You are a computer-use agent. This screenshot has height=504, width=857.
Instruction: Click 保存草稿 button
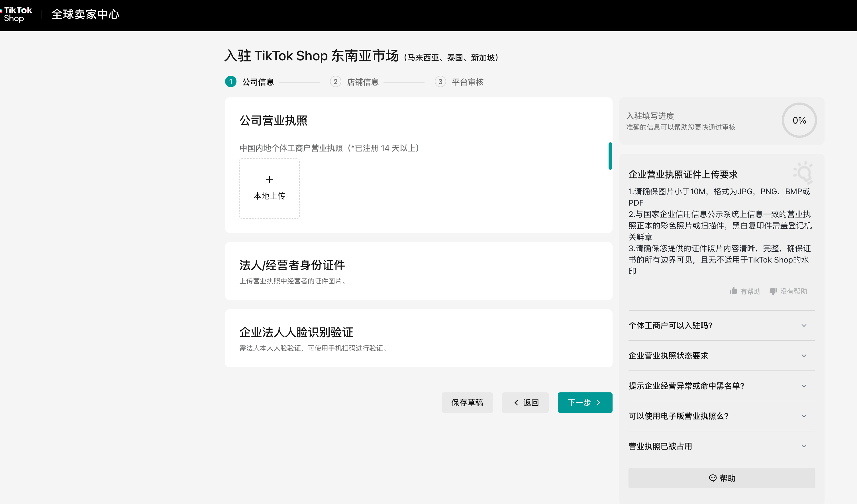pyautogui.click(x=467, y=402)
